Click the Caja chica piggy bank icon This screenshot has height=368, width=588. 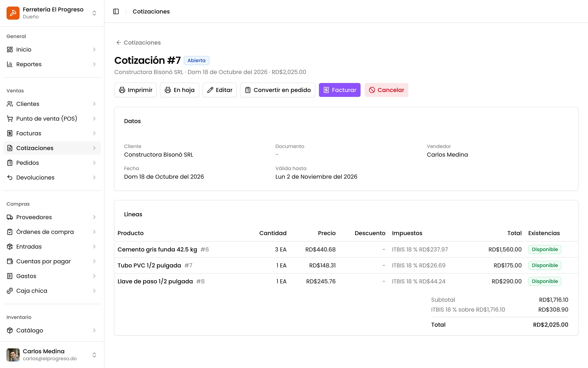tap(10, 291)
